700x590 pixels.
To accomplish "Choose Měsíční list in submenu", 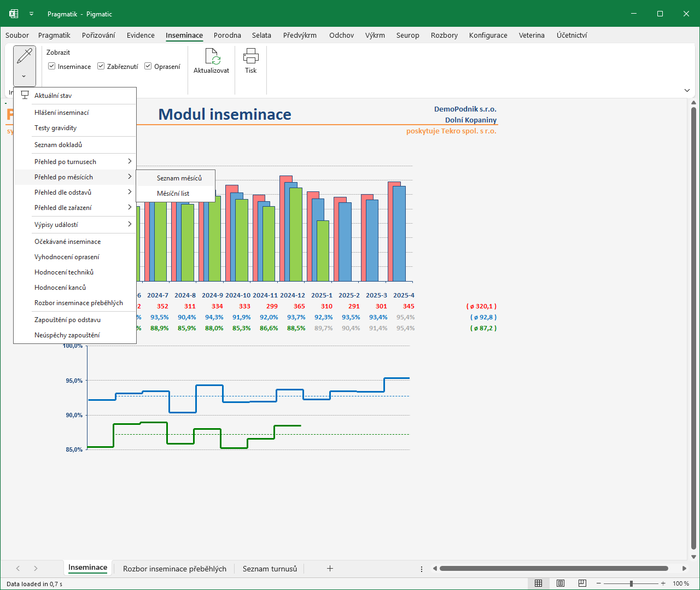I will (176, 194).
